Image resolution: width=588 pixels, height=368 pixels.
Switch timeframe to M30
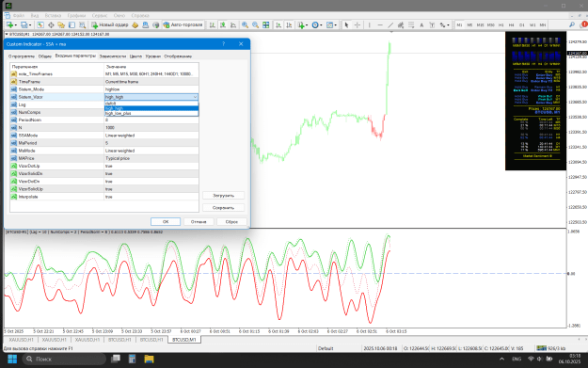pyautogui.click(x=490, y=24)
